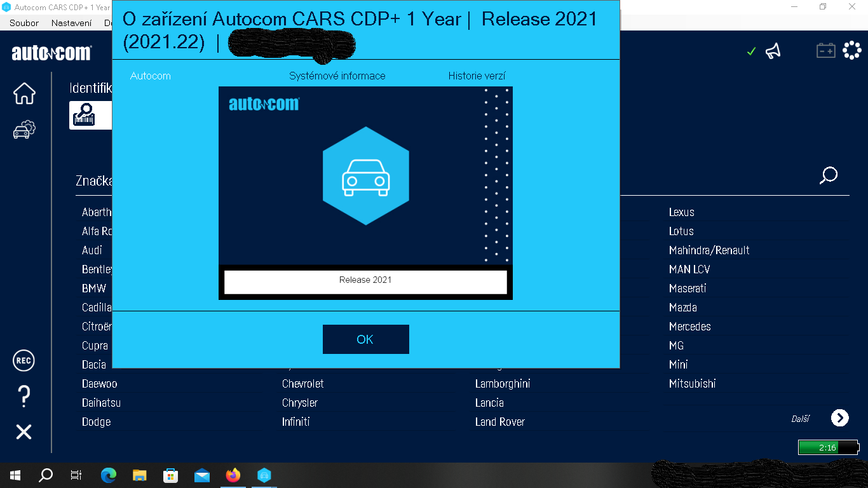Select MAN LCV brand
The width and height of the screenshot is (868, 488).
tap(689, 269)
